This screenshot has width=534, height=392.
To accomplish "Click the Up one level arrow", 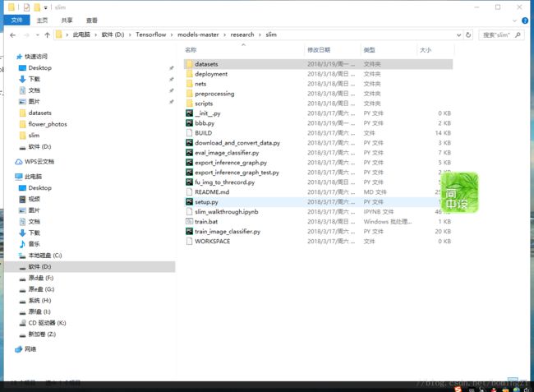I will 48,35.
